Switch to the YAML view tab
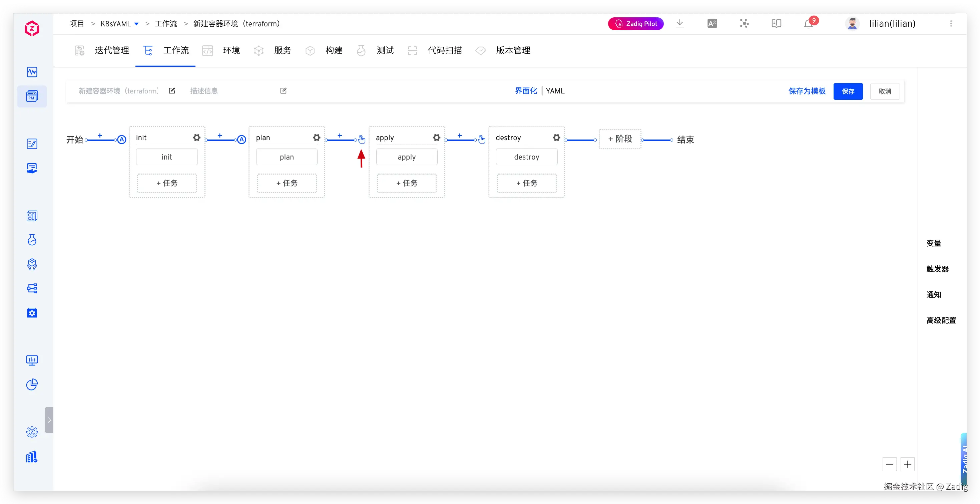 555,91
